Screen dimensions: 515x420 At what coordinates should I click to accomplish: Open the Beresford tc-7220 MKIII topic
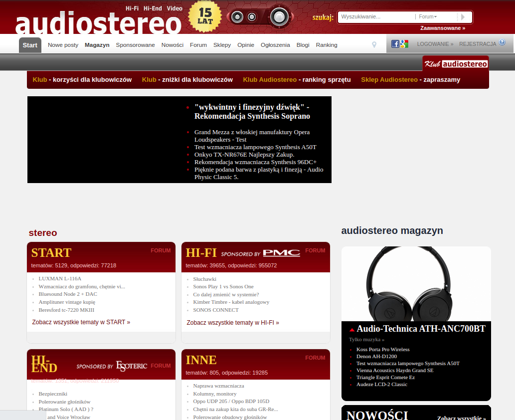click(66, 310)
